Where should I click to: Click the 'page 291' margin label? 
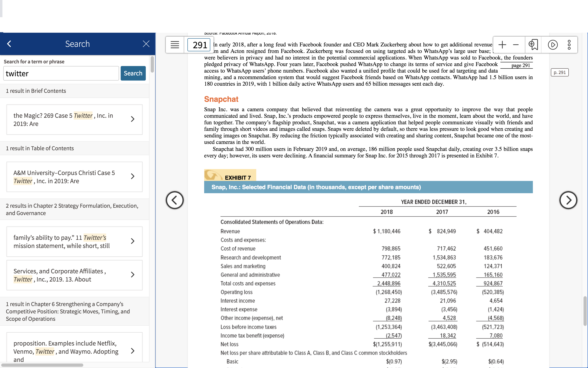pyautogui.click(x=520, y=65)
